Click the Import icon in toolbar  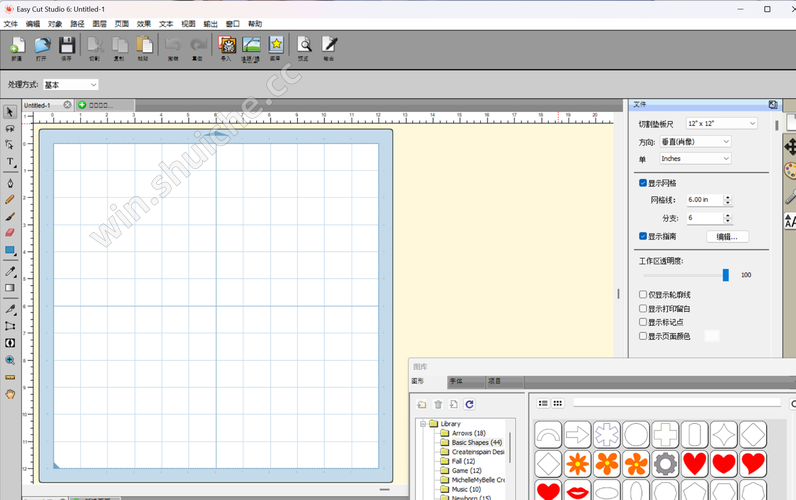pos(226,46)
